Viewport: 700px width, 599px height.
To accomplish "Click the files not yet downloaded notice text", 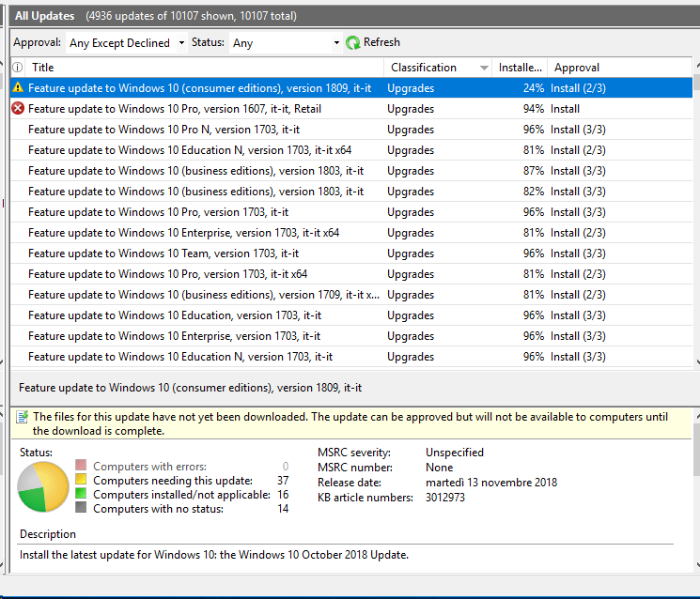I will tap(350, 423).
